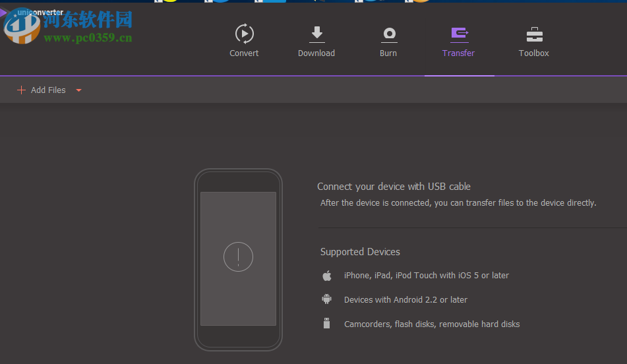Click the Convert tab label

coord(244,53)
